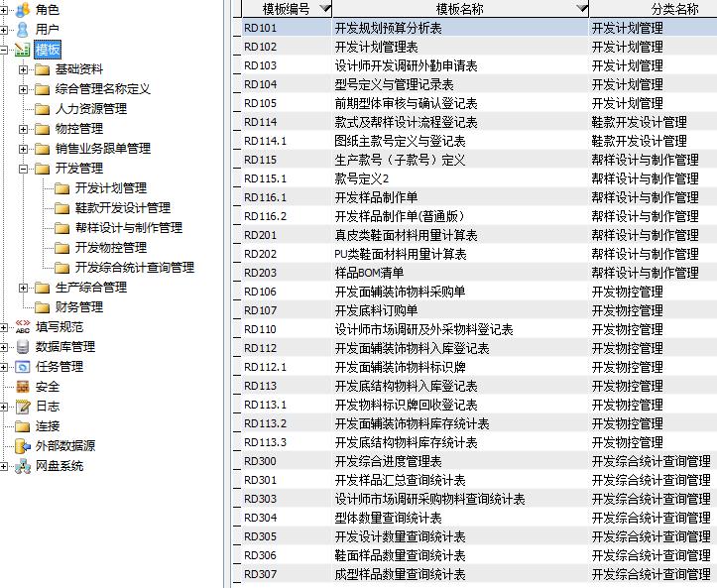717x588 pixels.
Task: Click the 模板 (Templates) node icon
Action: tap(22, 50)
